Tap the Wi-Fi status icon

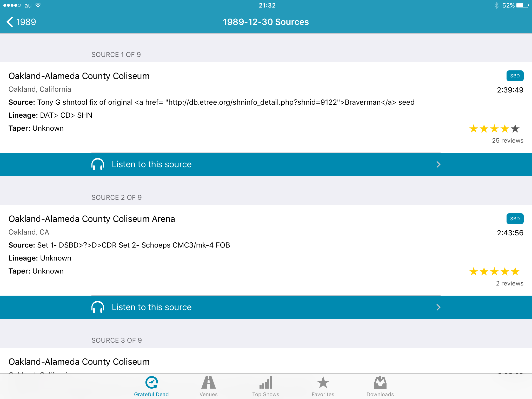point(38,5)
